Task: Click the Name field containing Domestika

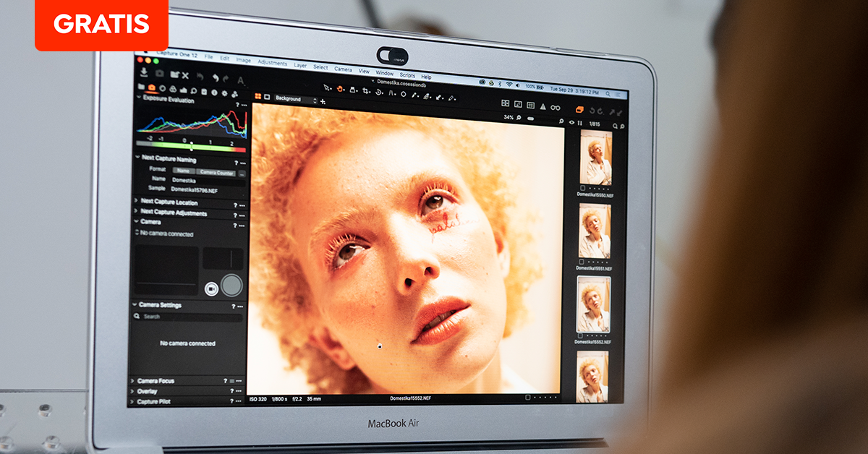Action: tap(208, 181)
